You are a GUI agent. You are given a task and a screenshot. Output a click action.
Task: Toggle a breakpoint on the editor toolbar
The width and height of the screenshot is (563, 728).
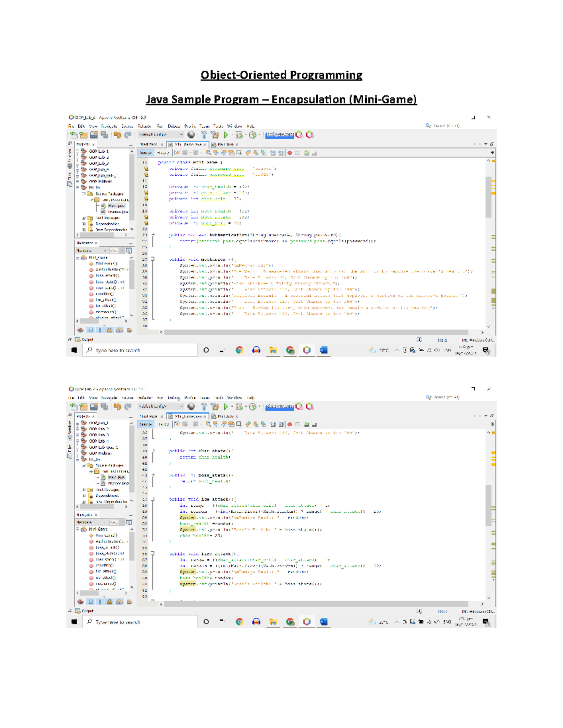click(289, 152)
